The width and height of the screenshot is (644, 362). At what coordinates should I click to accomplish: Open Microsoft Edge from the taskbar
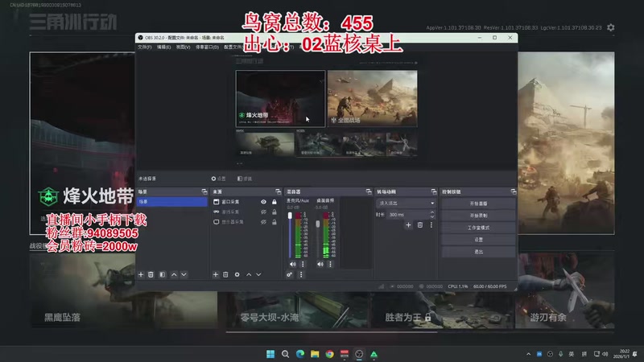(299, 354)
